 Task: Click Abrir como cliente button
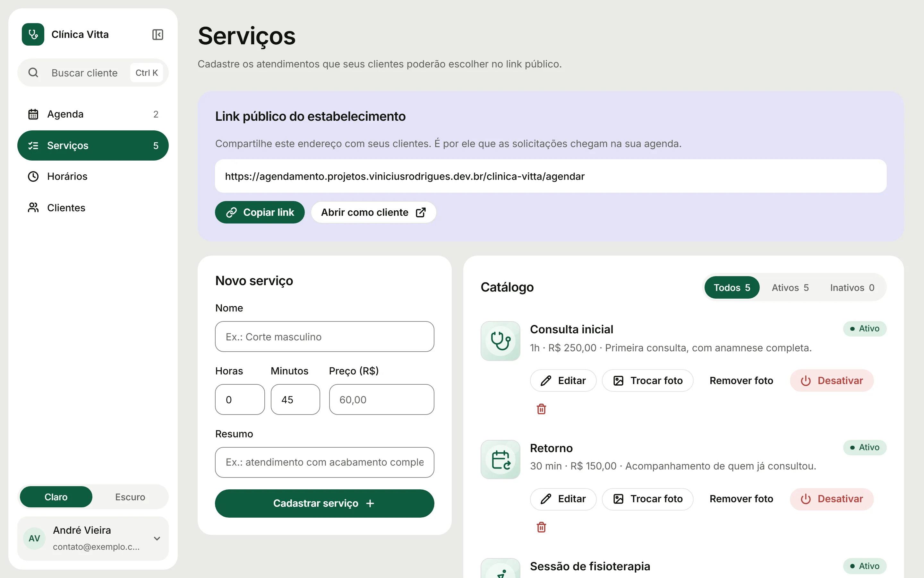pos(373,212)
